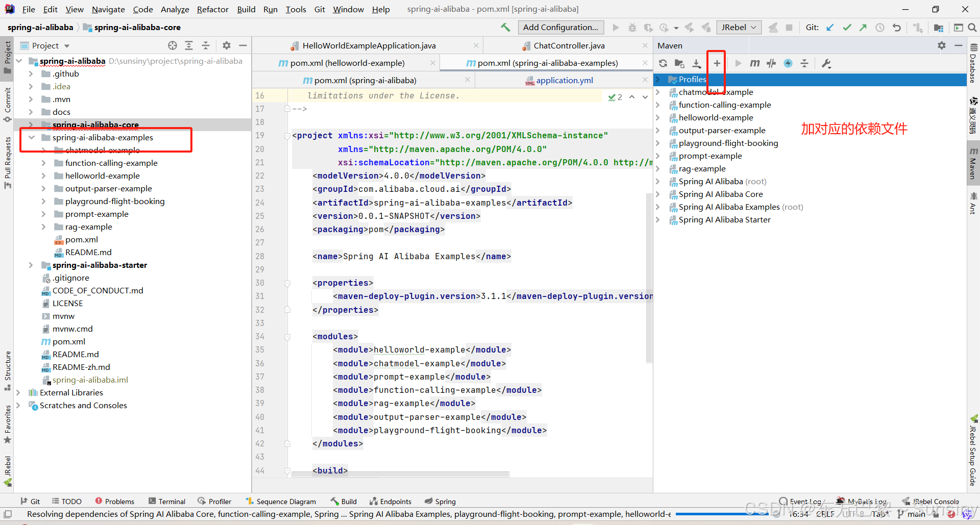980x525 pixels.
Task: Open CRLF line separator status widget
Action: pos(825,514)
